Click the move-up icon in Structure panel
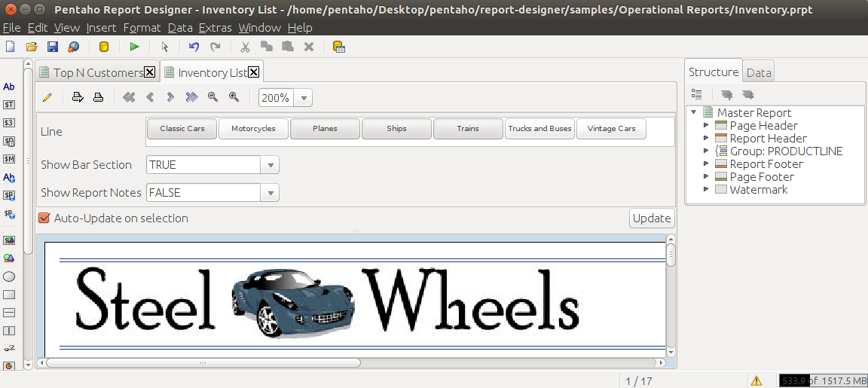The image size is (868, 388). pyautogui.click(x=727, y=95)
